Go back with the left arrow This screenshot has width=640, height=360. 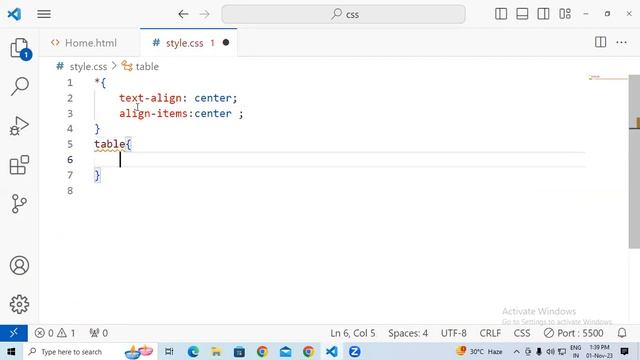tap(183, 14)
